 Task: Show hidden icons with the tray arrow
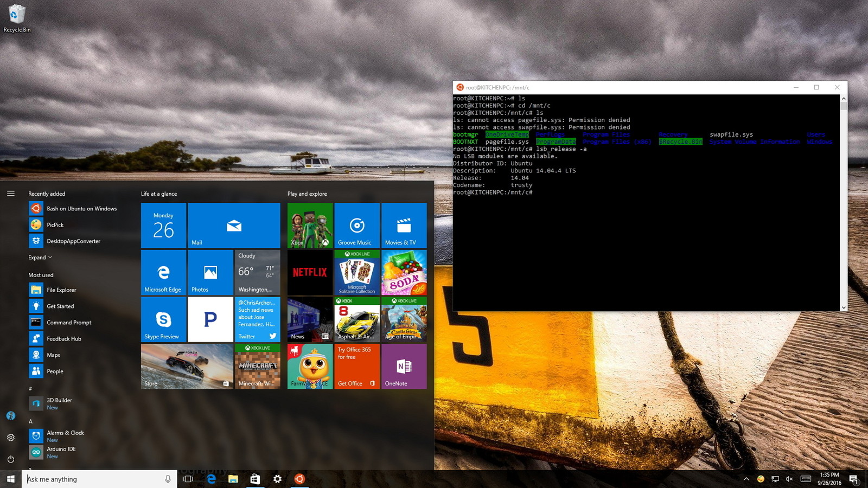point(748,479)
